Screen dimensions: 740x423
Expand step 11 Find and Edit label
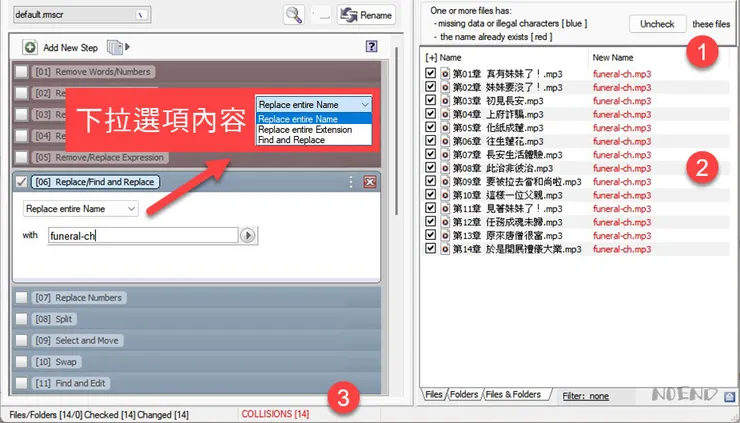pos(71,383)
